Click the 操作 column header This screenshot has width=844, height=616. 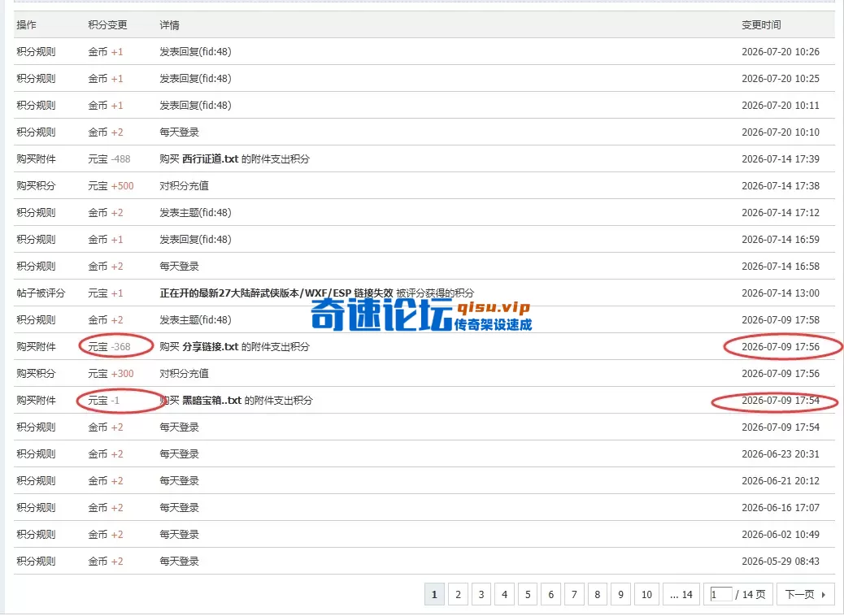26,24
